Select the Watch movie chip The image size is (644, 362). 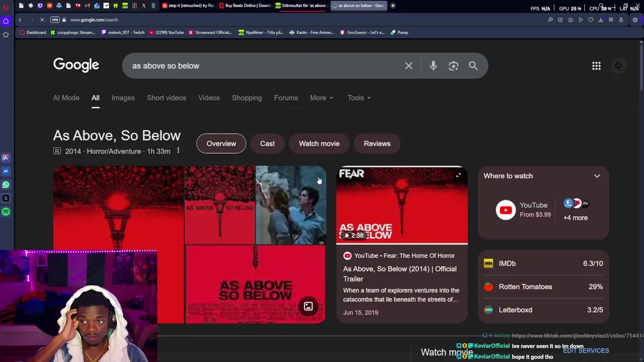click(319, 144)
